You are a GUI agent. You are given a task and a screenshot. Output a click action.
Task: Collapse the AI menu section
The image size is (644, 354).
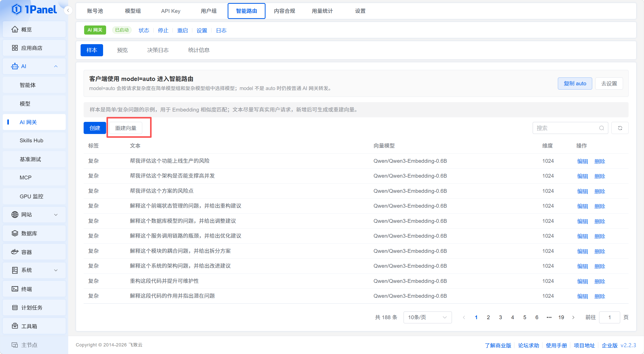point(56,66)
